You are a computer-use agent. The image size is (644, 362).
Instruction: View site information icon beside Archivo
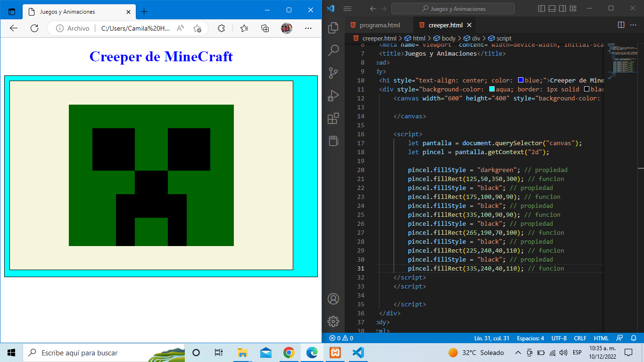60,28
